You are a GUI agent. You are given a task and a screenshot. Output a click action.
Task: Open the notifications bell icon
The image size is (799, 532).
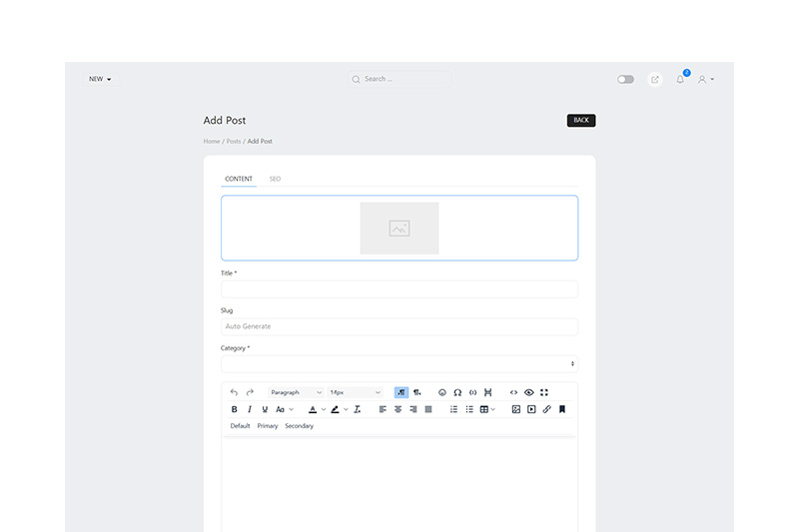pyautogui.click(x=680, y=79)
